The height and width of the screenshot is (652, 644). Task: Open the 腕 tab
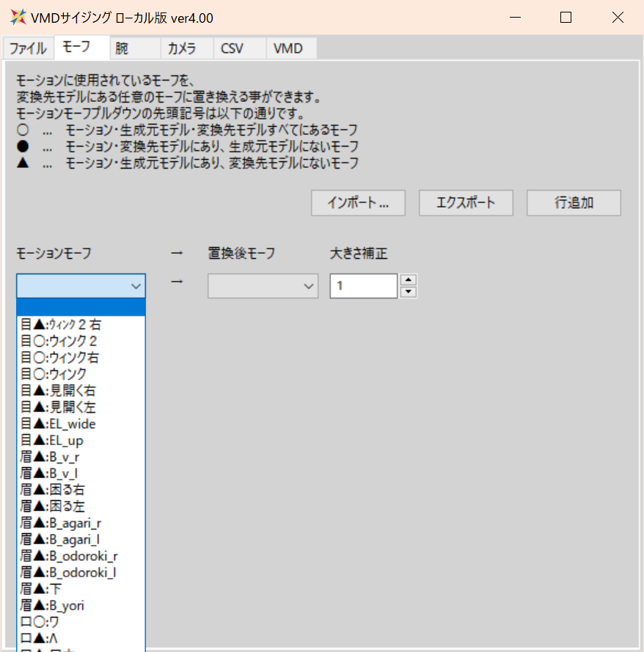pos(135,48)
